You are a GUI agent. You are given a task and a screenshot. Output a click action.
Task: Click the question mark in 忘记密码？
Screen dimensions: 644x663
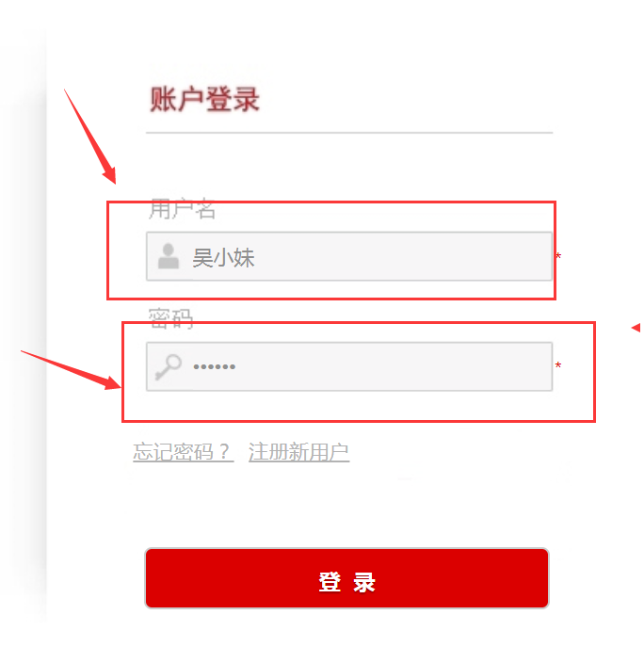pos(224,452)
